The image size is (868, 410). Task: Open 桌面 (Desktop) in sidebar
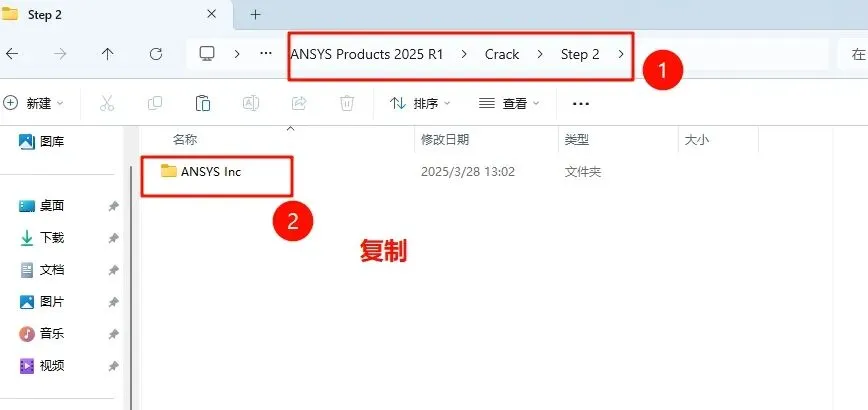coord(42,206)
